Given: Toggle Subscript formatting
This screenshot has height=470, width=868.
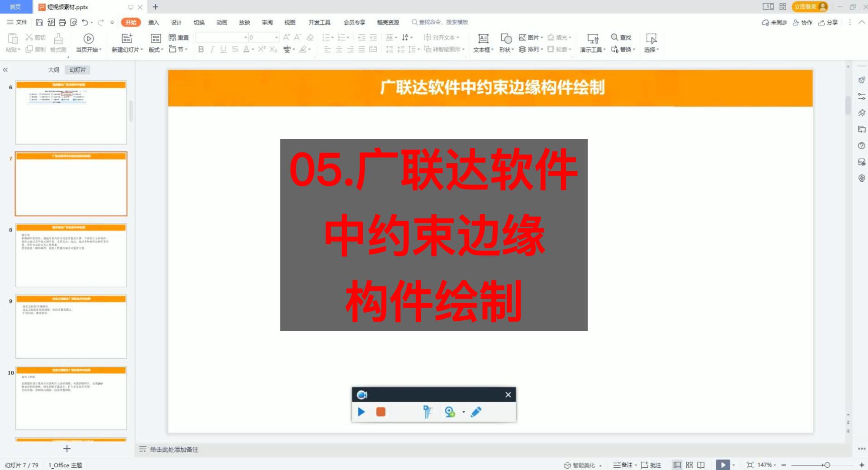Looking at the screenshot, I should point(273,49).
